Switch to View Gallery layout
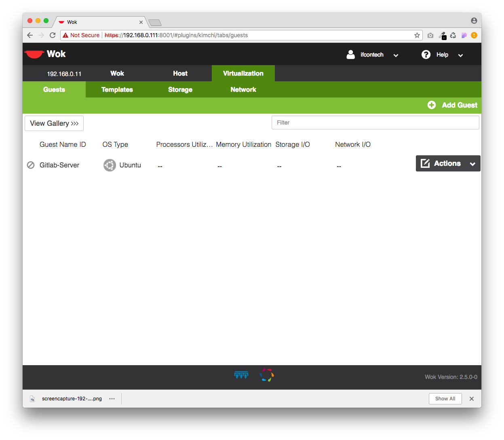The width and height of the screenshot is (504, 440). (x=54, y=123)
